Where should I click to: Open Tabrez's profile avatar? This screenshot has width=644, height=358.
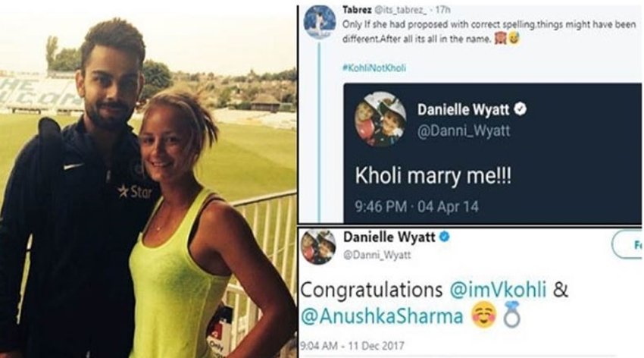[x=320, y=22]
